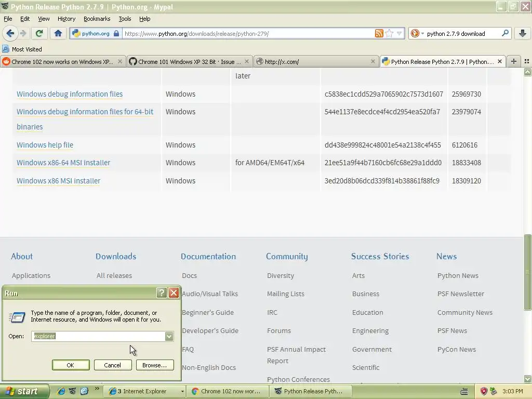Bookmark this page with the star icon
Viewport: 532px width, 399px height.
(390, 33)
